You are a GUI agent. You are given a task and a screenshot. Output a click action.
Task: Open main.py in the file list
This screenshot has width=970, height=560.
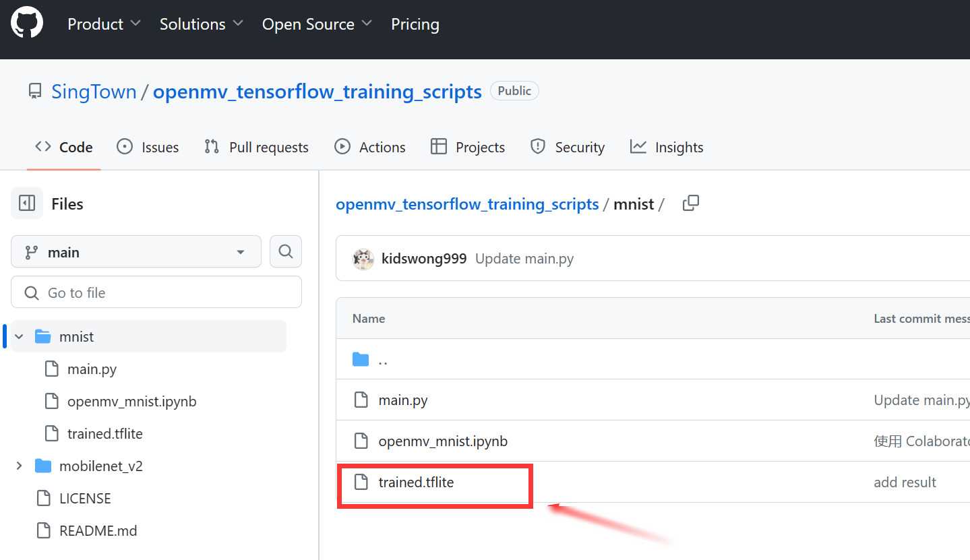(x=403, y=400)
